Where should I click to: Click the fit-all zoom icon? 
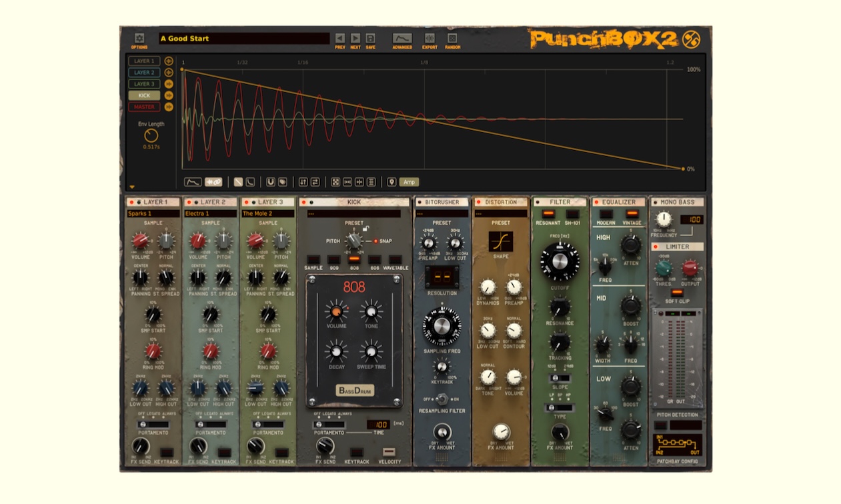[336, 181]
